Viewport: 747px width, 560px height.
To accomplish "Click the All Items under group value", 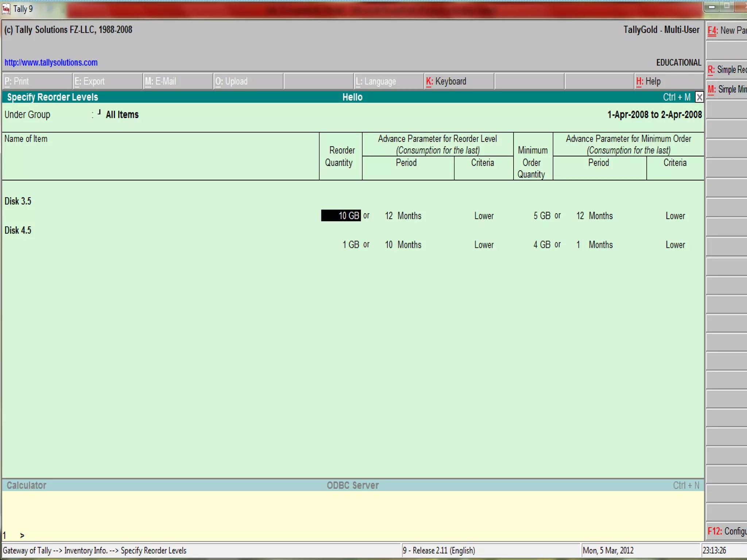I will coord(122,114).
